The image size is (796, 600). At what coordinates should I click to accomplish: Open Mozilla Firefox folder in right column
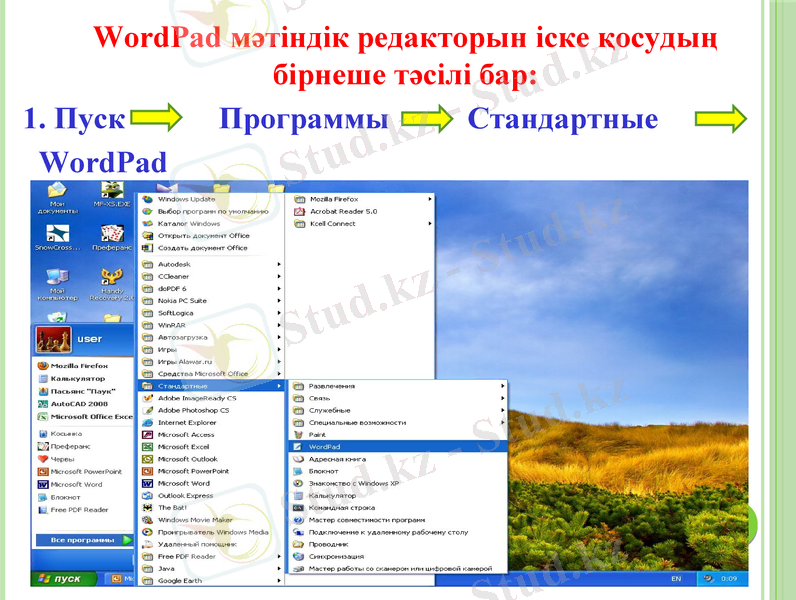362,199
